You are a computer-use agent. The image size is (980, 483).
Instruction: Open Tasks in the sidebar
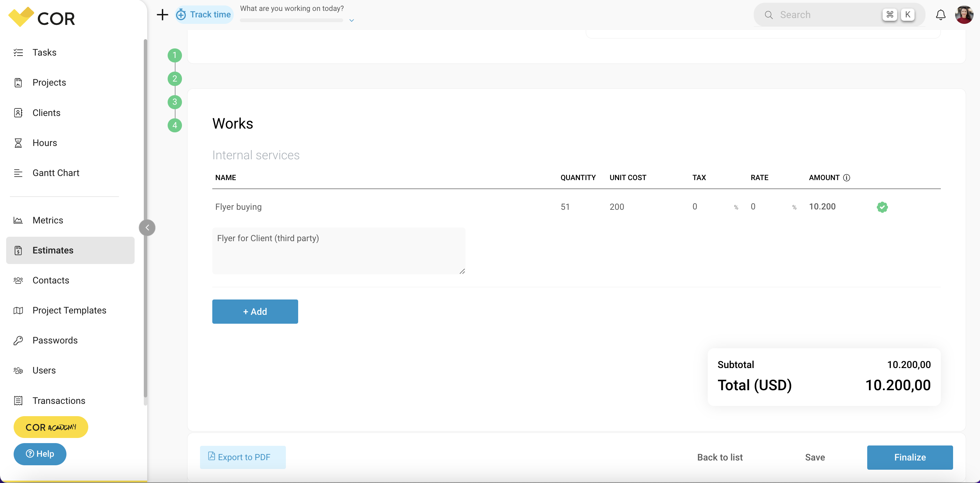click(71, 52)
